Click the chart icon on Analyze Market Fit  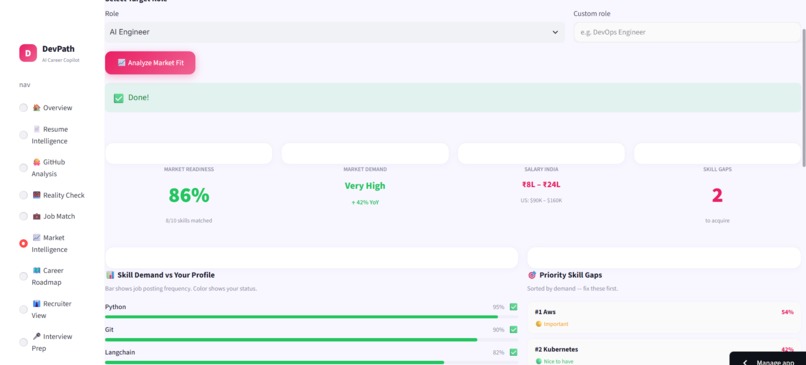click(x=121, y=63)
